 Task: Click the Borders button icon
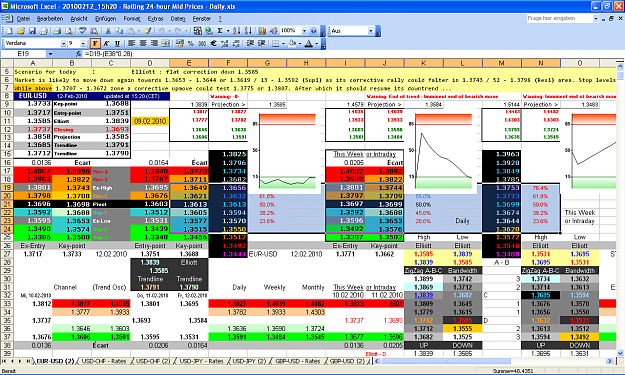point(275,43)
